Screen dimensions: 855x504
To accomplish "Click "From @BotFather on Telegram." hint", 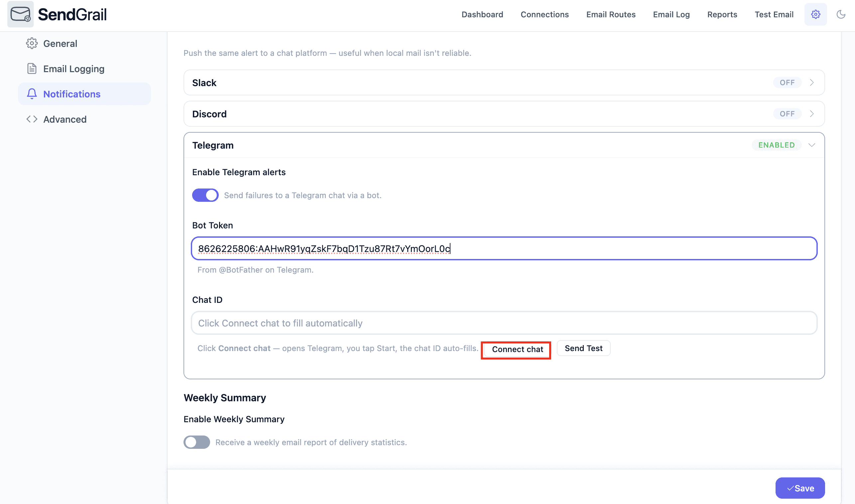I will (255, 270).
